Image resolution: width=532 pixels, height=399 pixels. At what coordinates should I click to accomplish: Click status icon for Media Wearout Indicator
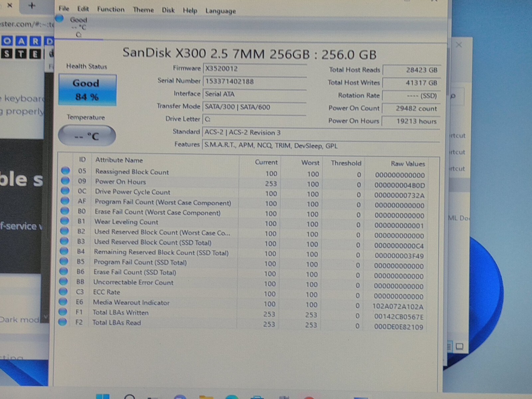click(x=63, y=302)
